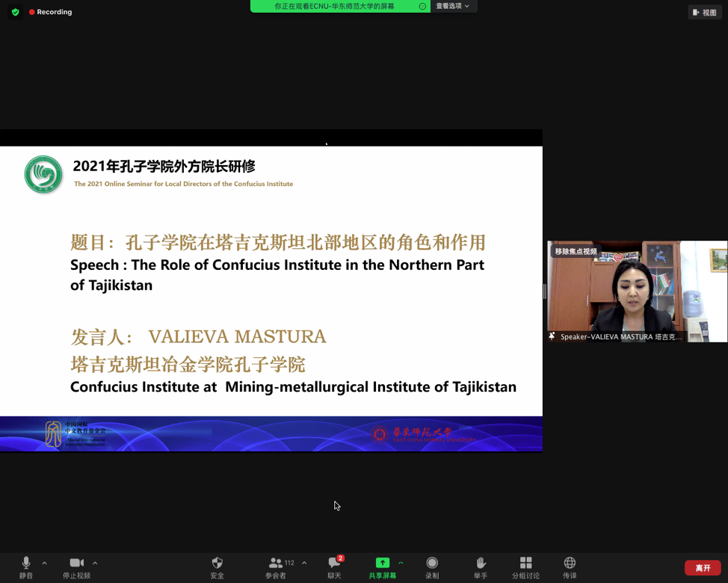
Task: Open the 查看选项 view options menu
Action: click(453, 6)
